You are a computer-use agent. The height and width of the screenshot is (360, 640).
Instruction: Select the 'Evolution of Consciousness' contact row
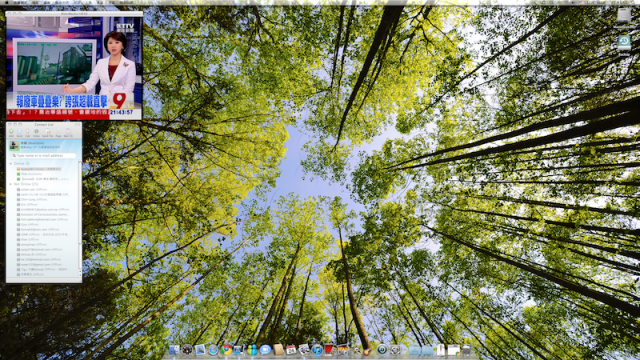44,214
